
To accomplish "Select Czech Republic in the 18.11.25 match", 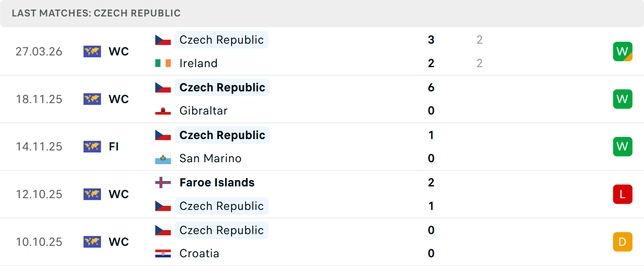I will tap(222, 87).
